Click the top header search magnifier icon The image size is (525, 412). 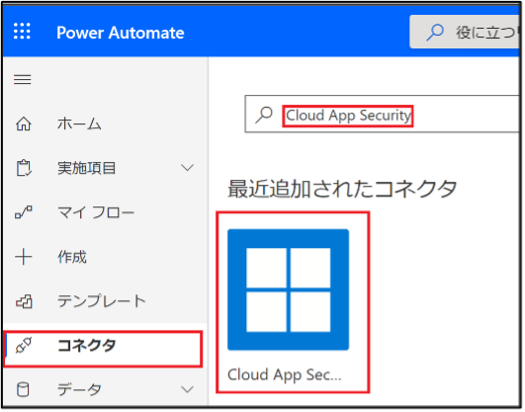click(x=435, y=32)
